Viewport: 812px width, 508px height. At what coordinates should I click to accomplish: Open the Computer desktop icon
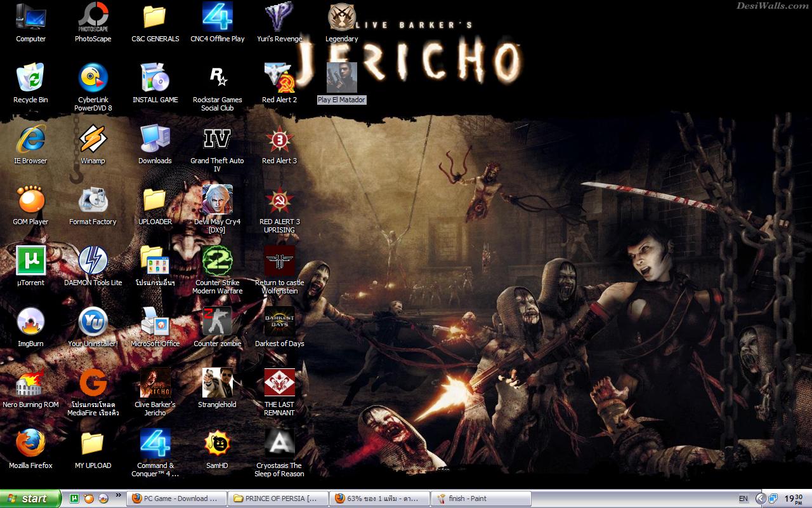click(30, 17)
